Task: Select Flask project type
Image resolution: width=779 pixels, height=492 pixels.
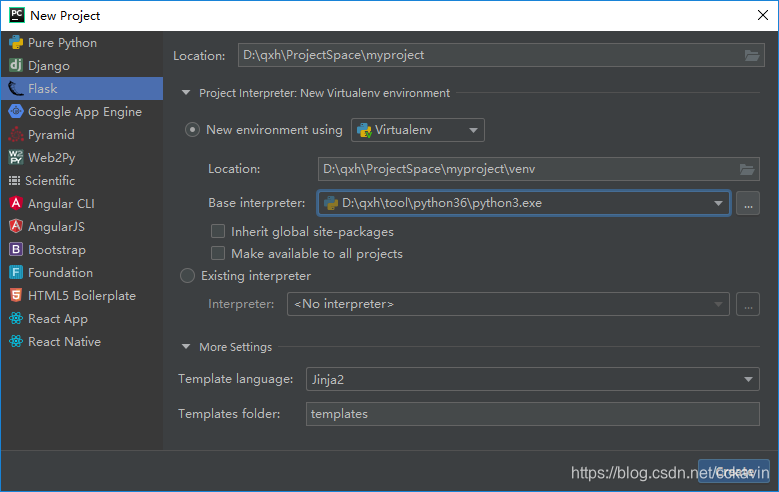Action: [x=82, y=88]
